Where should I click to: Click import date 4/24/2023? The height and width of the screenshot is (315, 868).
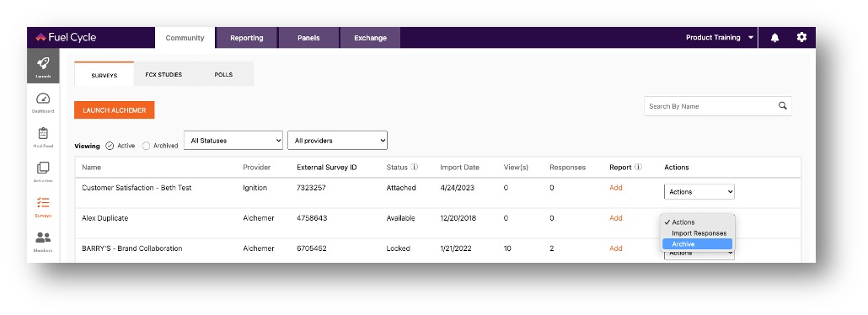(x=457, y=188)
